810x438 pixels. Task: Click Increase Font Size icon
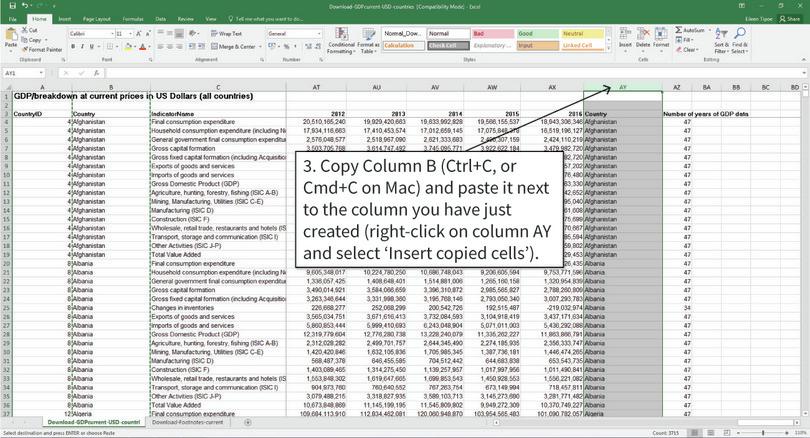coord(138,34)
